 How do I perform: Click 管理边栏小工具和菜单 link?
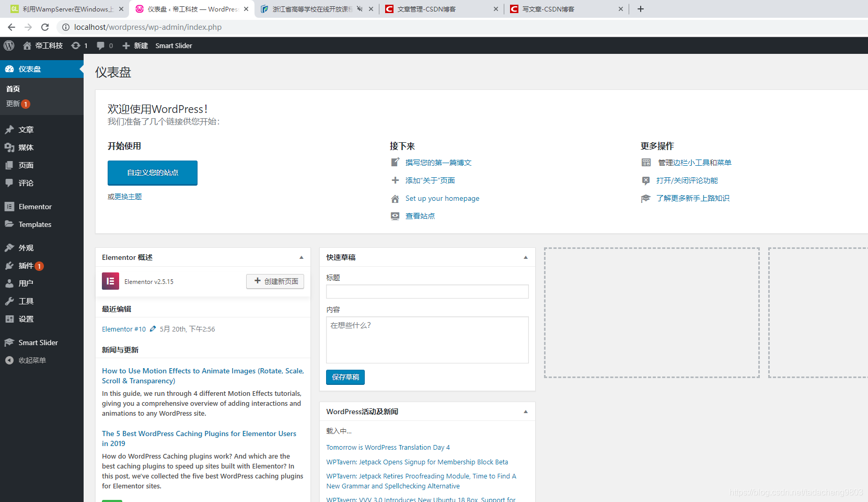pyautogui.click(x=695, y=163)
